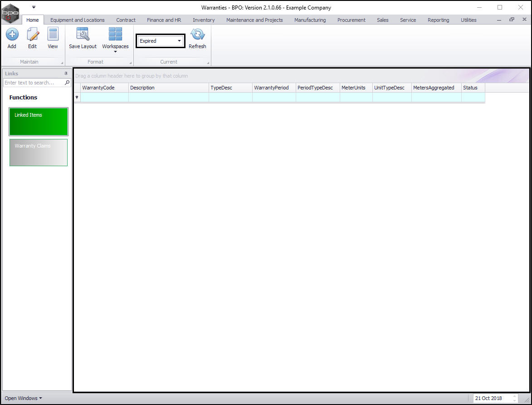Open the Workspaces grid icon

click(115, 35)
